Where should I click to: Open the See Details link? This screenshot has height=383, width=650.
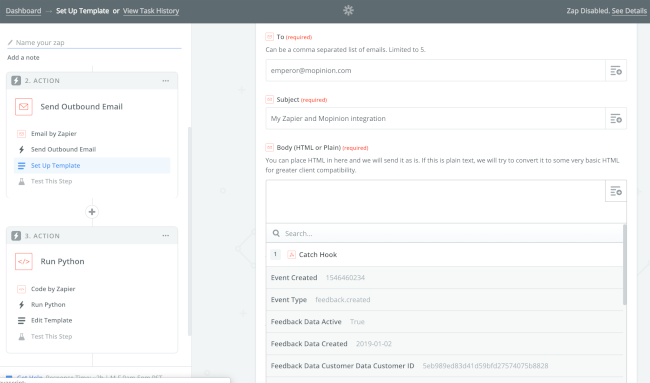629,11
